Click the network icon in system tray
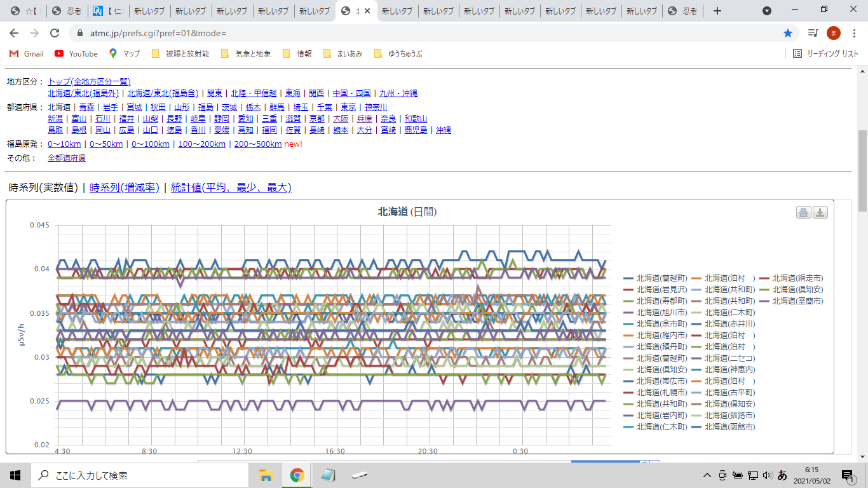 coord(752,475)
